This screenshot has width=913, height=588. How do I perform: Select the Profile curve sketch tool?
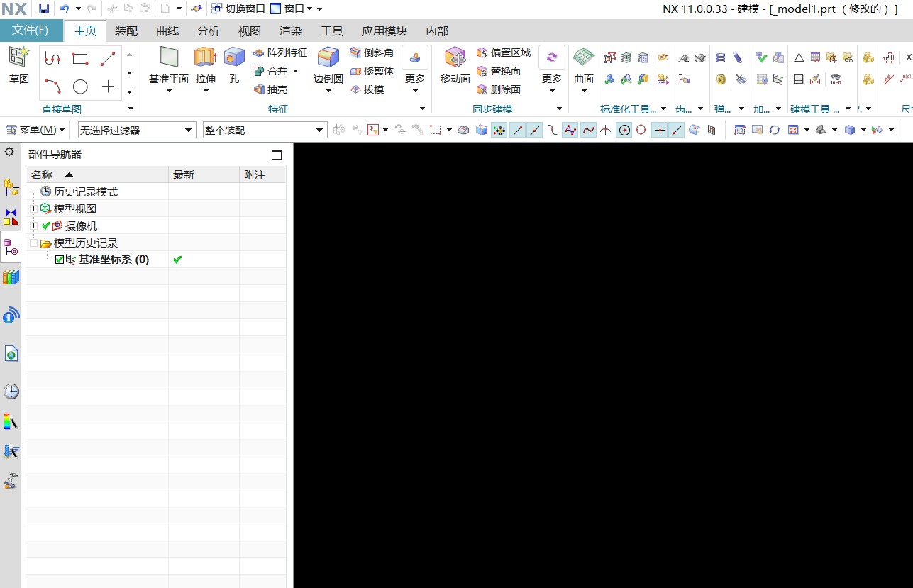52,59
